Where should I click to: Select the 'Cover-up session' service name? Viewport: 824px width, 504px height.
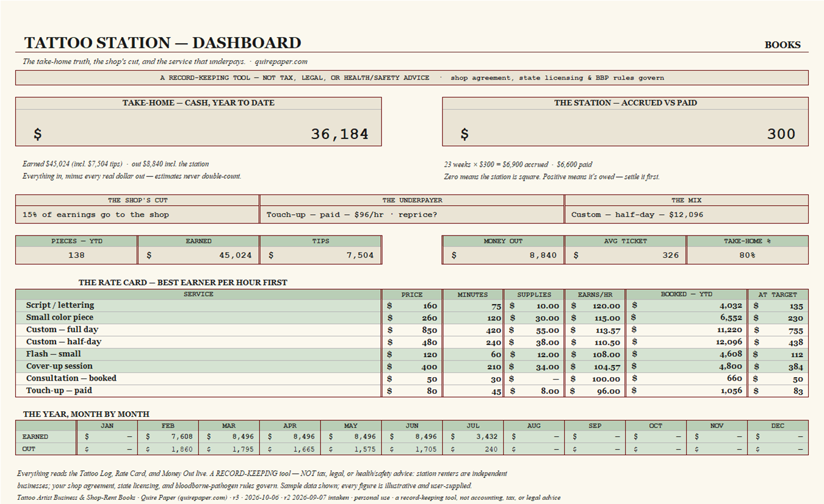point(59,367)
